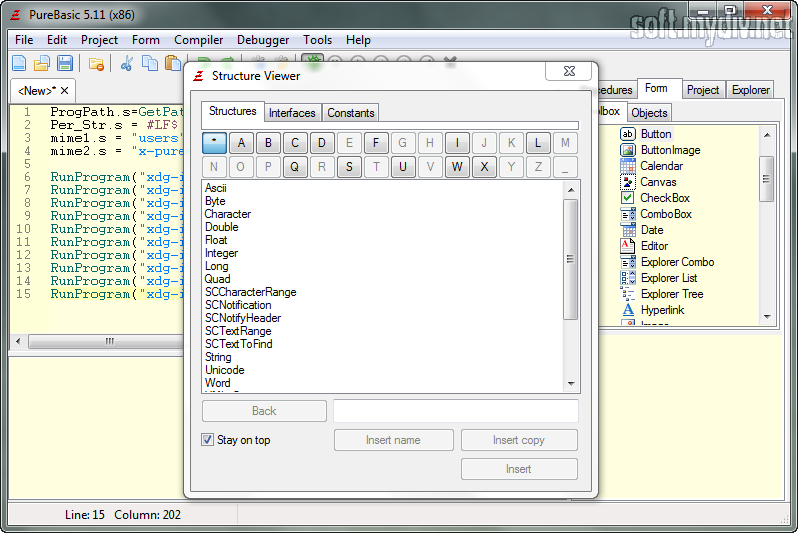Click the Paste toolbar icon
798x533 pixels.
[x=173, y=63]
